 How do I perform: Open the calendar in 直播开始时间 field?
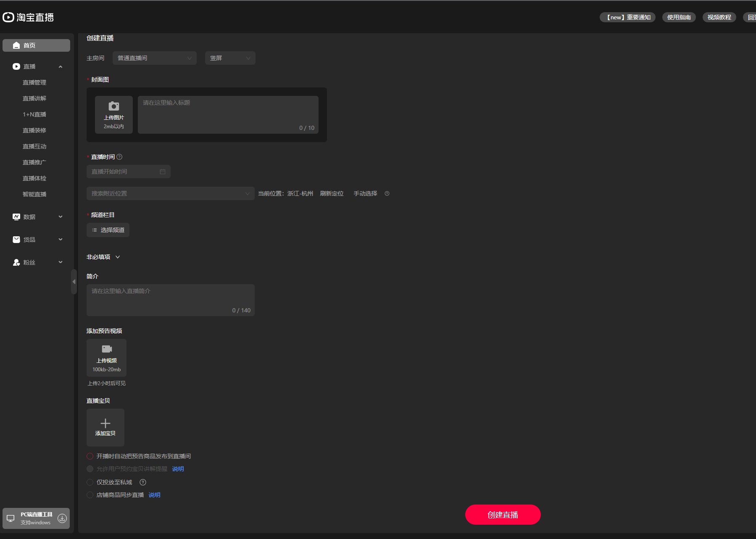click(163, 172)
